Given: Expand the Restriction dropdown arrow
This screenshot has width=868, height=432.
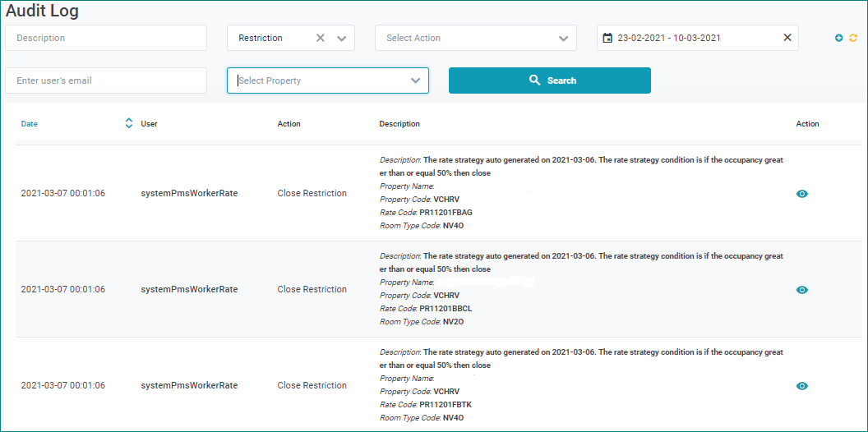Looking at the screenshot, I should click(342, 38).
